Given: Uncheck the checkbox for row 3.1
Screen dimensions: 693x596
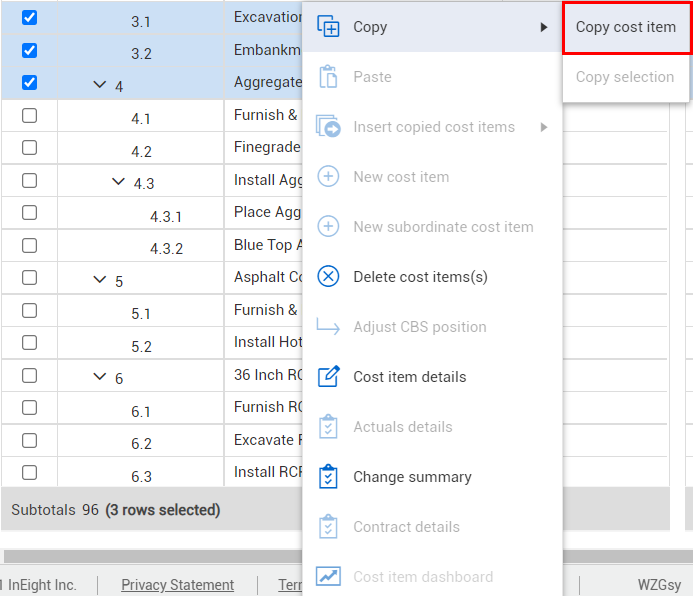Looking at the screenshot, I should pos(29,18).
